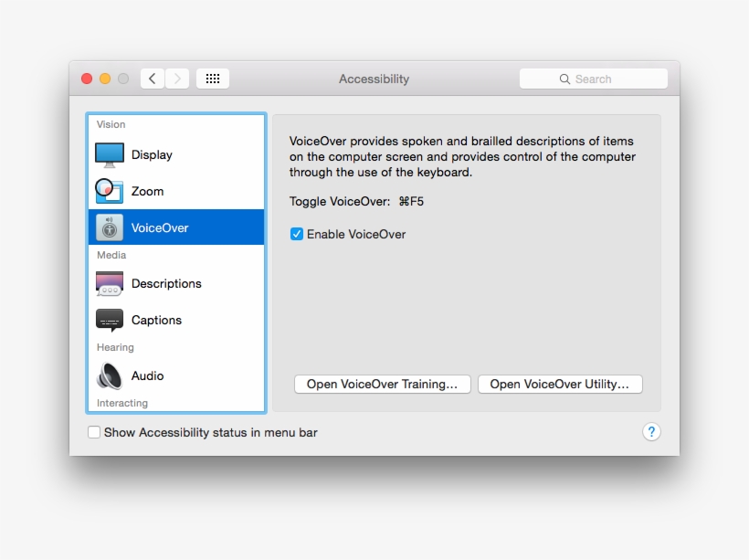
Task: Open VoiceOver Training
Action: [382, 384]
